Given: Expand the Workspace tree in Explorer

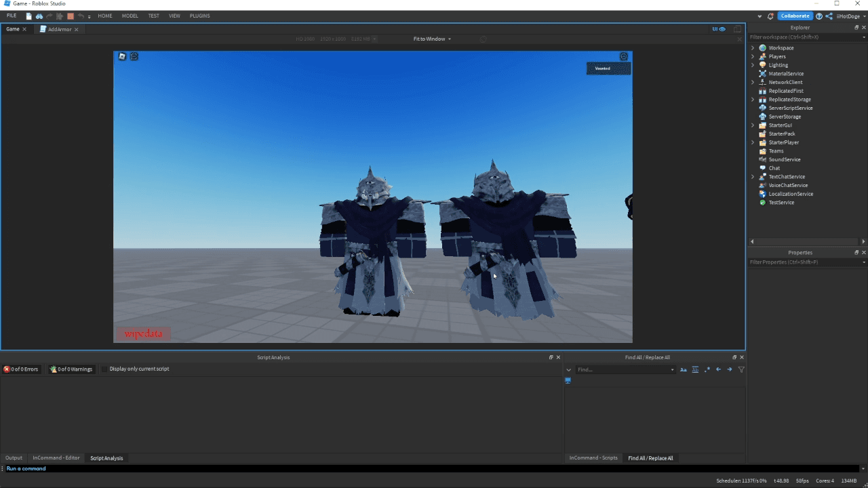Looking at the screenshot, I should coord(753,47).
